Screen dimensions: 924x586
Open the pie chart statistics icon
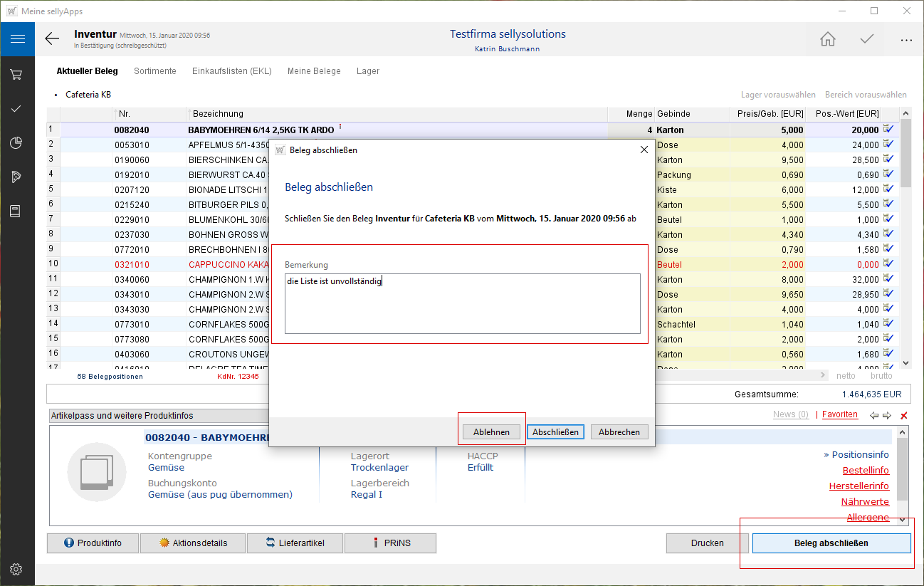(x=17, y=142)
